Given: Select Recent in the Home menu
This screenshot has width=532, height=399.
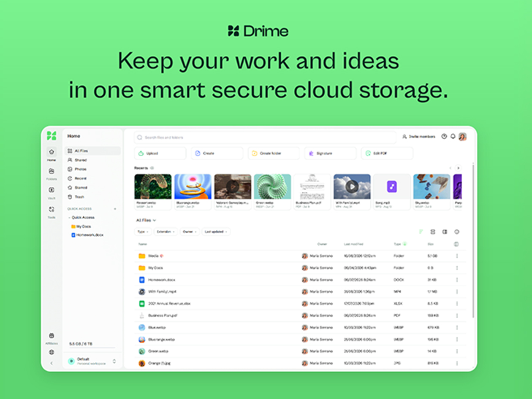Looking at the screenshot, I should click(x=92, y=178).
